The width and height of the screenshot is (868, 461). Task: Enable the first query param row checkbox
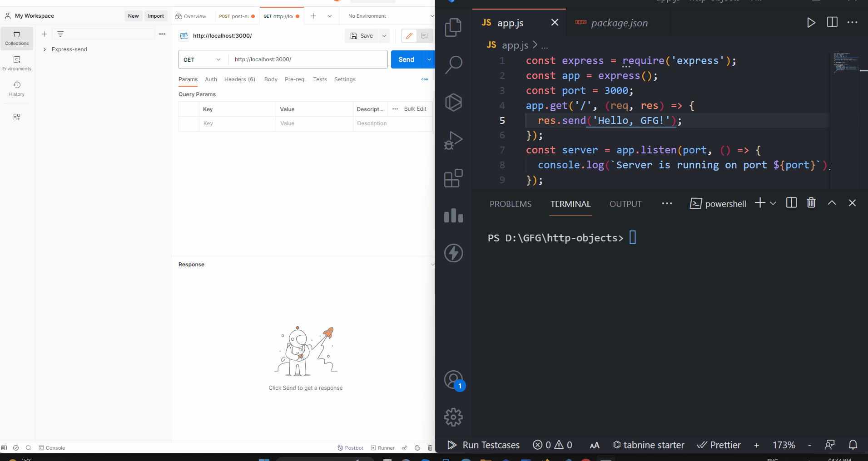(x=189, y=123)
